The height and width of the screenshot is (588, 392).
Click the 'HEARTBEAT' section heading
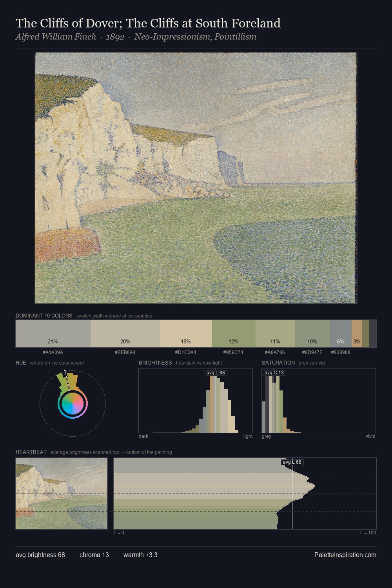click(x=31, y=452)
